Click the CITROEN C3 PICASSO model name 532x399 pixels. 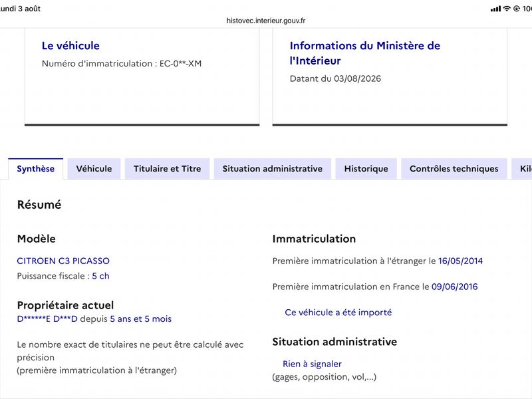point(63,261)
